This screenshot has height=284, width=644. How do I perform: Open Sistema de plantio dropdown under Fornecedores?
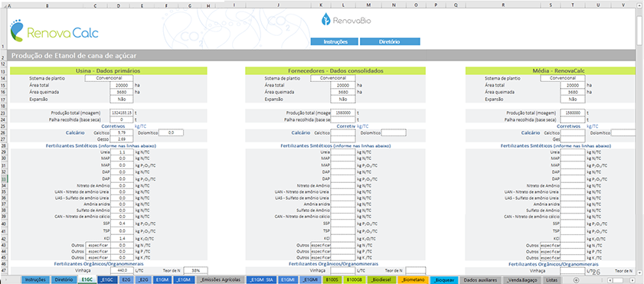click(333, 78)
